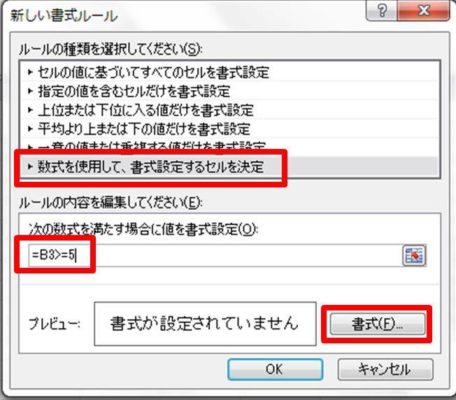Screen dimensions: 456x400
Task: Select rule 平均より上または下の値だけを書式設定
Action: pyautogui.click(x=229, y=129)
